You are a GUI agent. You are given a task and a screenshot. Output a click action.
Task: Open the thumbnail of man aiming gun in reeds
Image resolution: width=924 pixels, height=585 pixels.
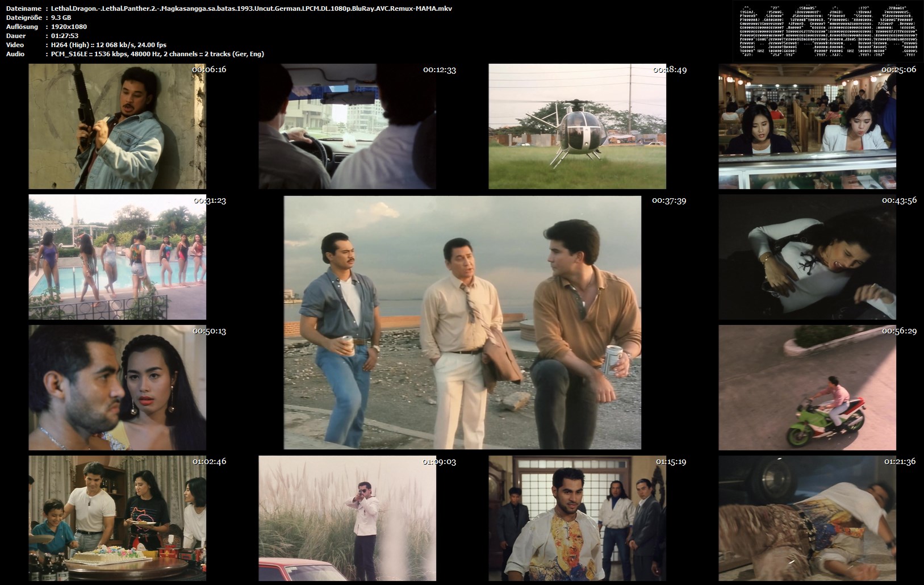point(348,518)
